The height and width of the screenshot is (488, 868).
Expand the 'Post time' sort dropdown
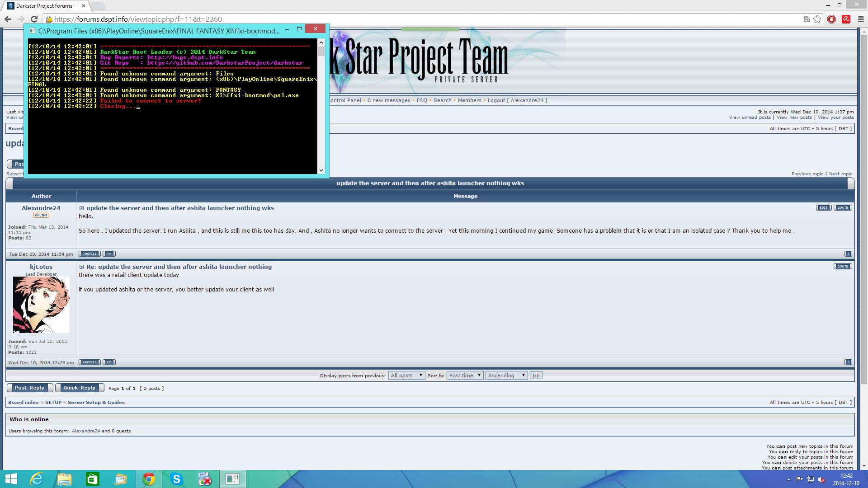coord(465,375)
